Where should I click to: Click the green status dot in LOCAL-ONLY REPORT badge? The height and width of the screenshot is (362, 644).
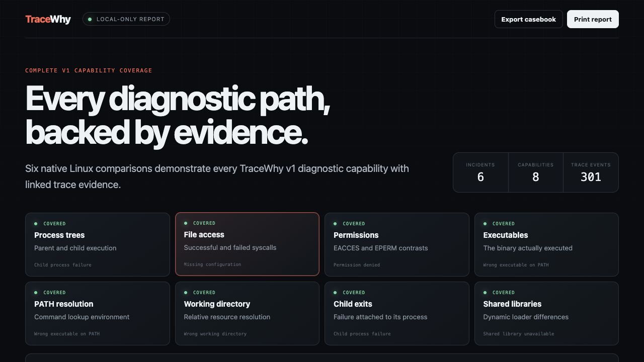pyautogui.click(x=90, y=19)
